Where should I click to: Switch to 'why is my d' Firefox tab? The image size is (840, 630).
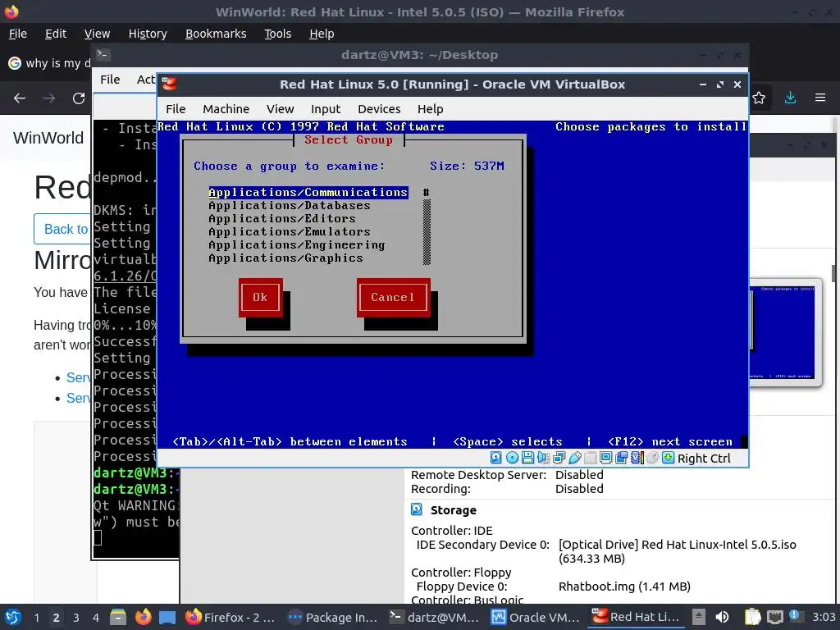coord(49,63)
